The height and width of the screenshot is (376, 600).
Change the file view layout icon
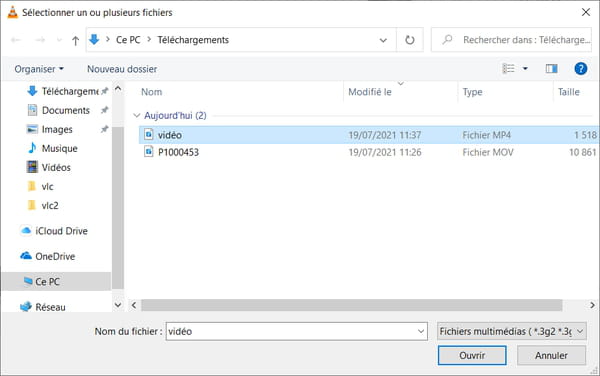coord(509,68)
